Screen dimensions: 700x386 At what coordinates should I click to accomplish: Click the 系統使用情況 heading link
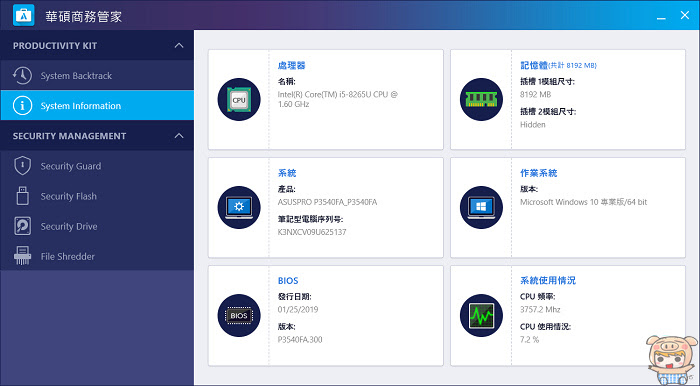[548, 280]
